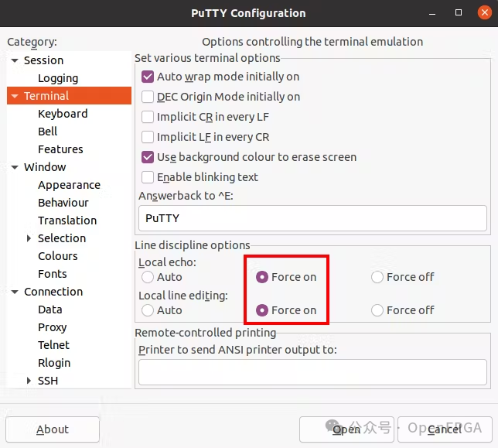The width and height of the screenshot is (498, 448).
Task: Open the Fonts settings
Action: tap(53, 274)
